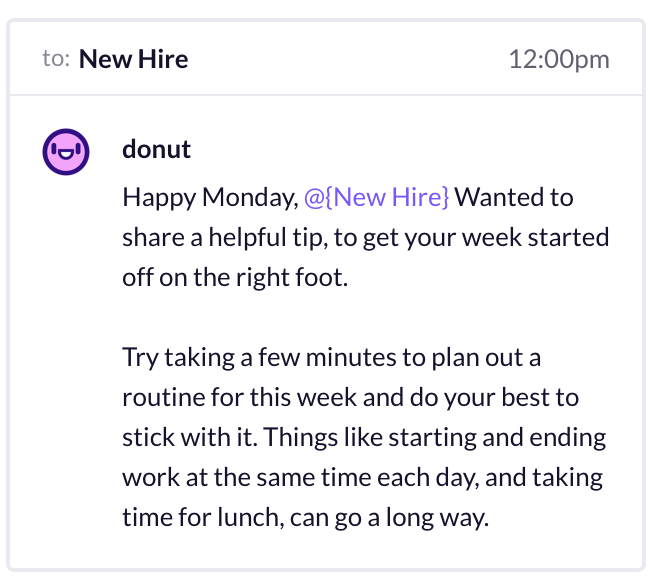
Task: Click the word "lunch," in the last line
Action: pos(251,518)
